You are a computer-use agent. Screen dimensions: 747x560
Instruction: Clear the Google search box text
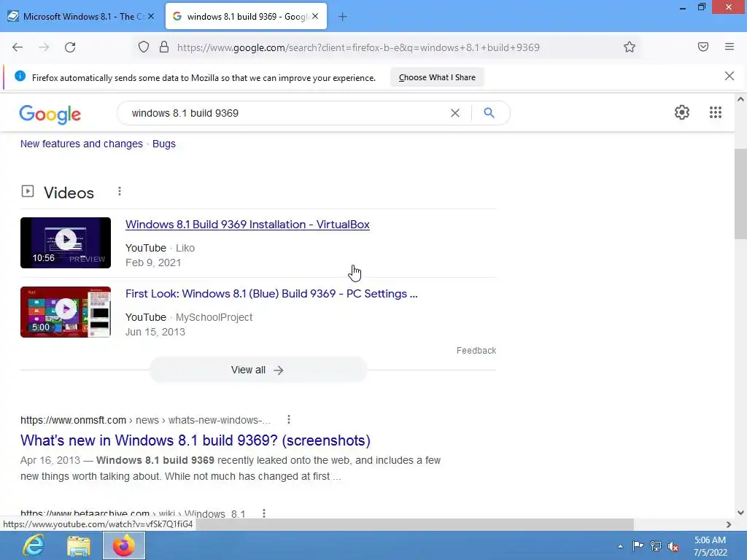455,113
